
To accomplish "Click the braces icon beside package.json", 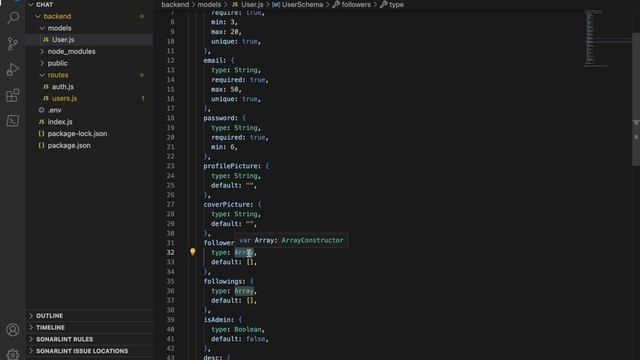I will [41, 145].
